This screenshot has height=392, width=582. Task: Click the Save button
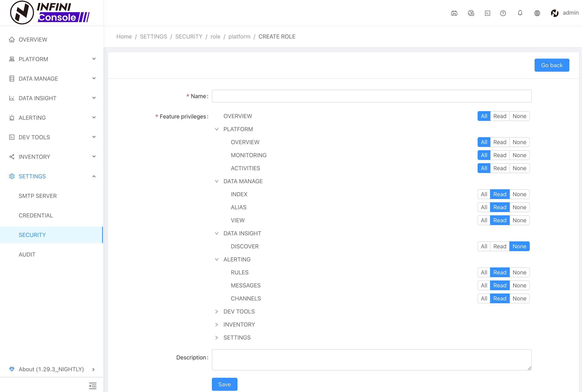224,384
